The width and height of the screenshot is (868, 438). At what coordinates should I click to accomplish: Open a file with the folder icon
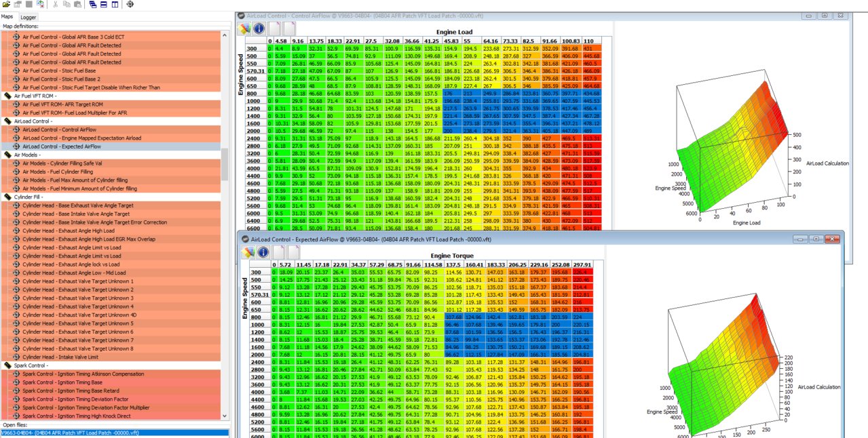(x=6, y=4)
